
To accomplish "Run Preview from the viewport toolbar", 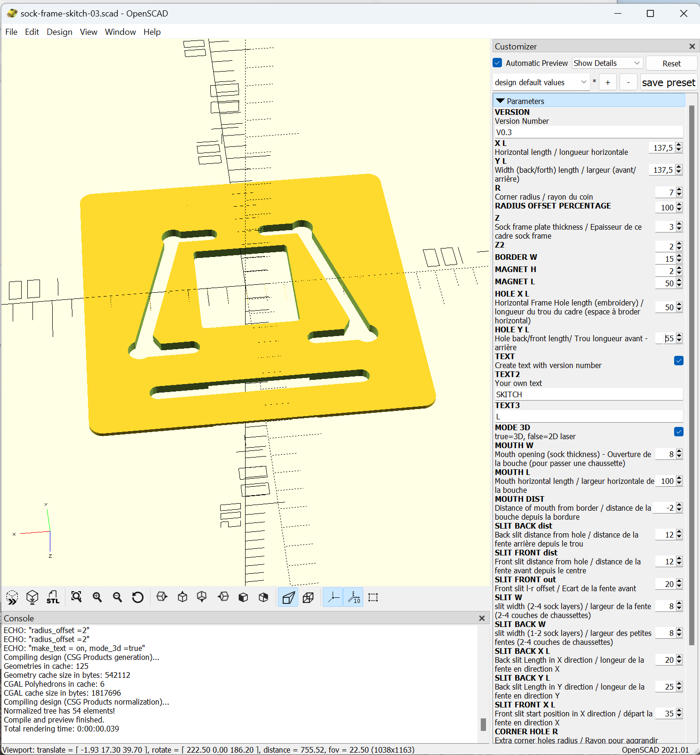I will click(x=12, y=597).
